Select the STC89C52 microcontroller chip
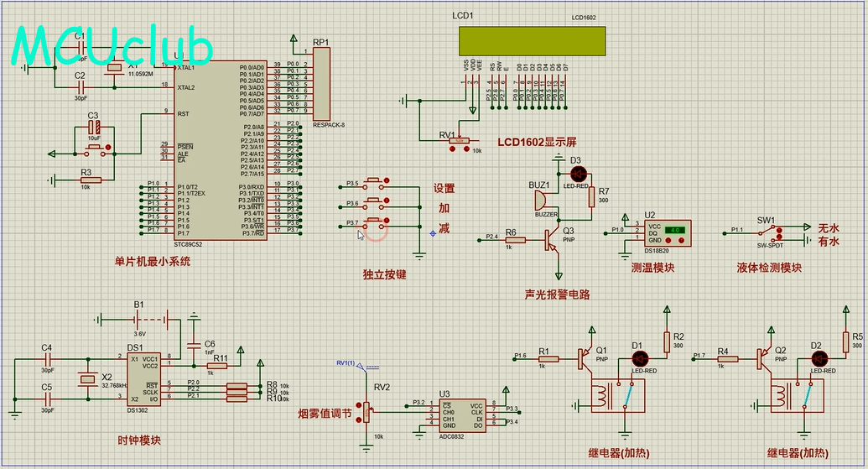This screenshot has width=868, height=469. click(218, 151)
